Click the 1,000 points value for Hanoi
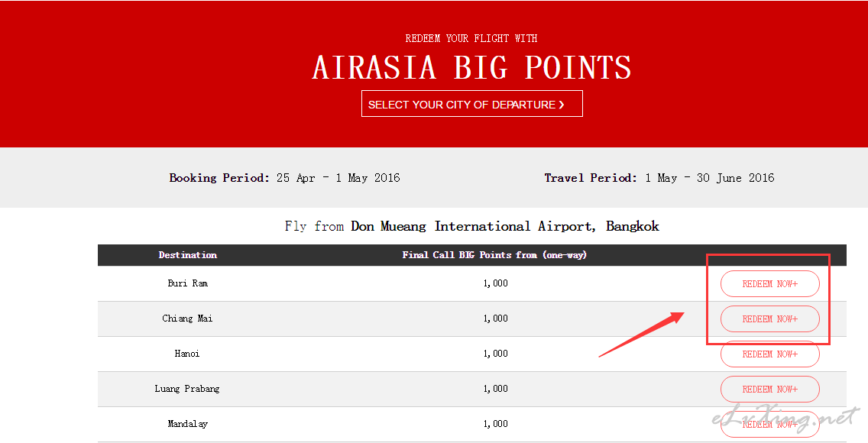This screenshot has width=868, height=443. click(495, 354)
